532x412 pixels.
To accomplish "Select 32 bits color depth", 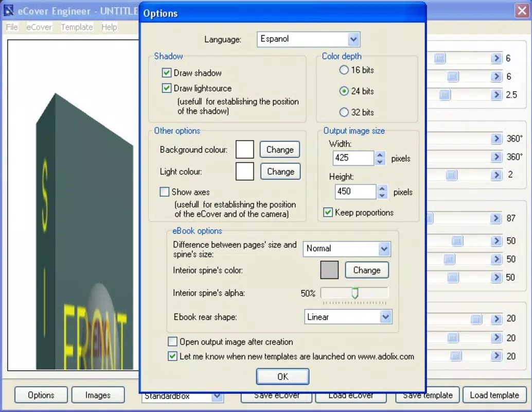I will click(344, 112).
